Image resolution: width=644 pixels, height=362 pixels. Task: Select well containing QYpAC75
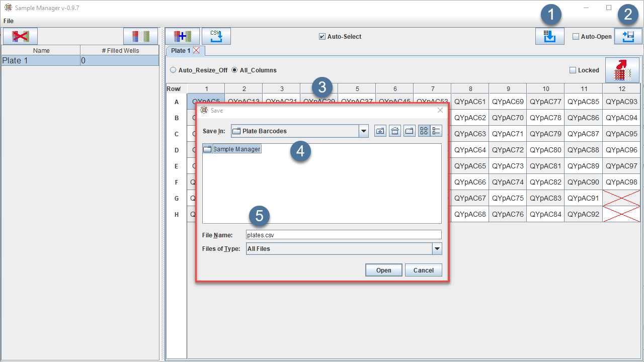point(508,198)
